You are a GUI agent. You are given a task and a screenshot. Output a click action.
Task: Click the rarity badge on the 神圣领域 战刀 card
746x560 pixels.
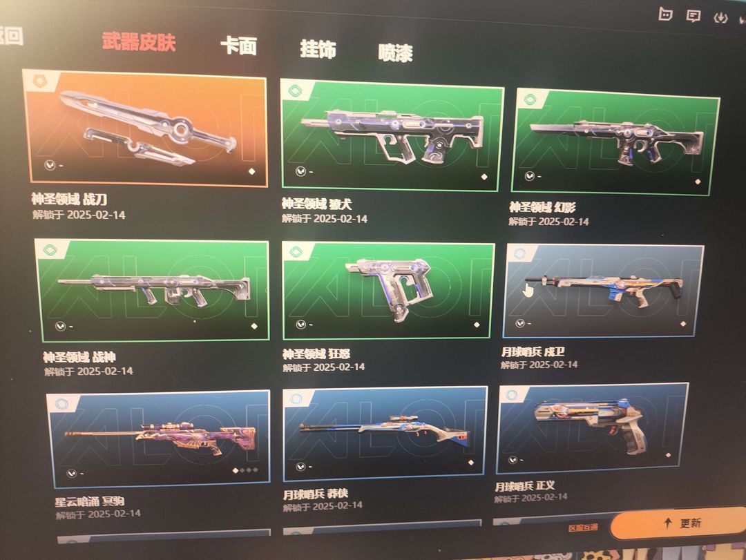click(39, 81)
